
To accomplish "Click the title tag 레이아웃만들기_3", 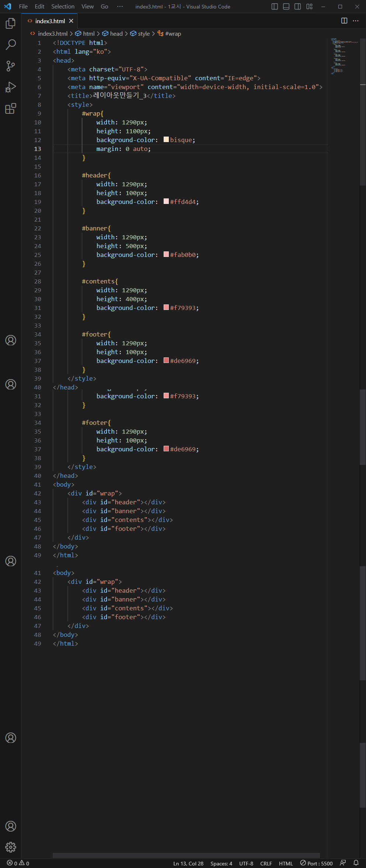I will pos(122,96).
